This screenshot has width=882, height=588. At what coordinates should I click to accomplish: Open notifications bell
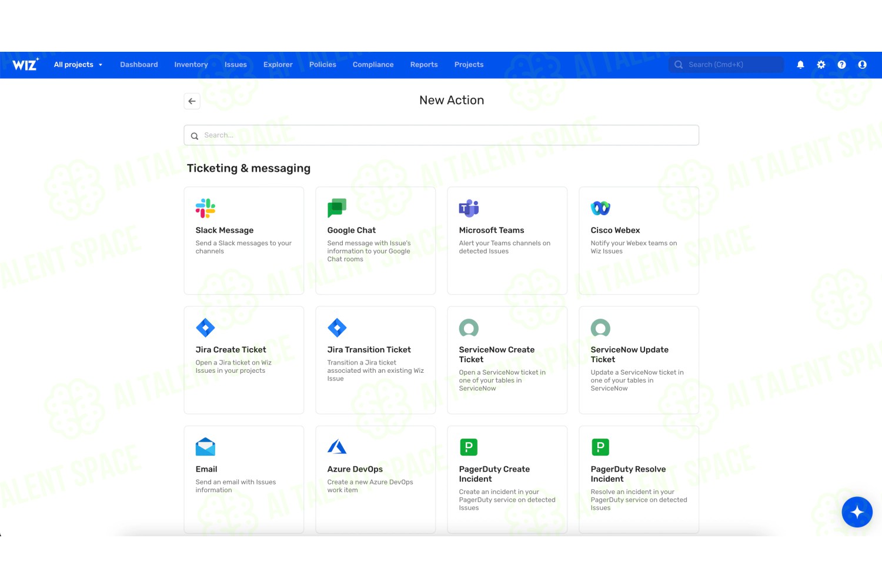point(800,65)
